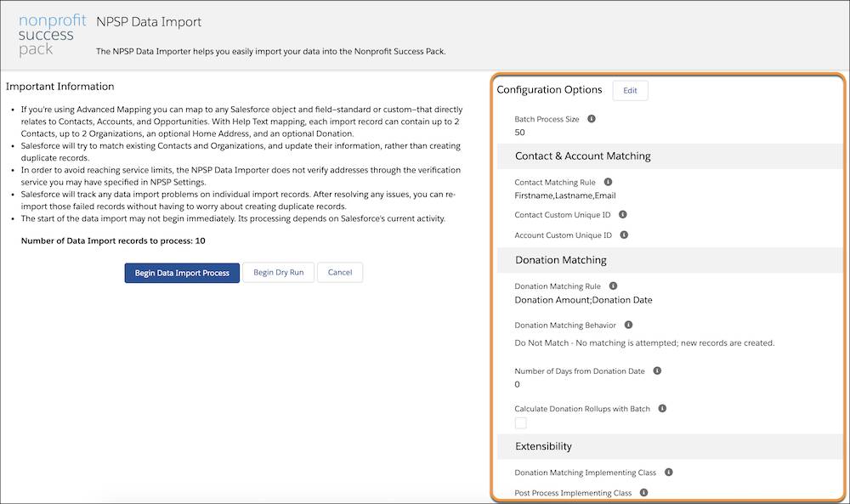
Task: Click the Number of Days from Donation Date label
Action: 580,371
